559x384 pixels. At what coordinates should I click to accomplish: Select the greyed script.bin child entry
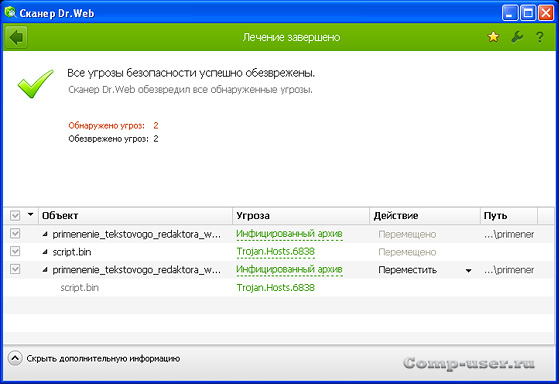click(x=80, y=287)
